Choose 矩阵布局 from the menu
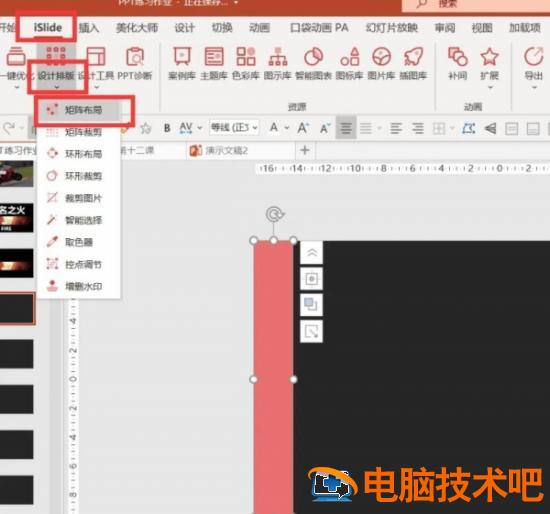This screenshot has width=550, height=514. (79, 110)
